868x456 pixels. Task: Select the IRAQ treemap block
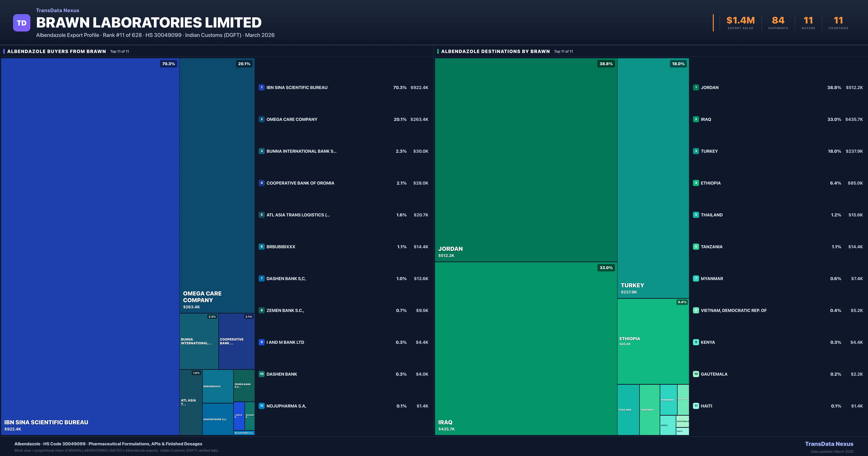[x=526, y=348]
